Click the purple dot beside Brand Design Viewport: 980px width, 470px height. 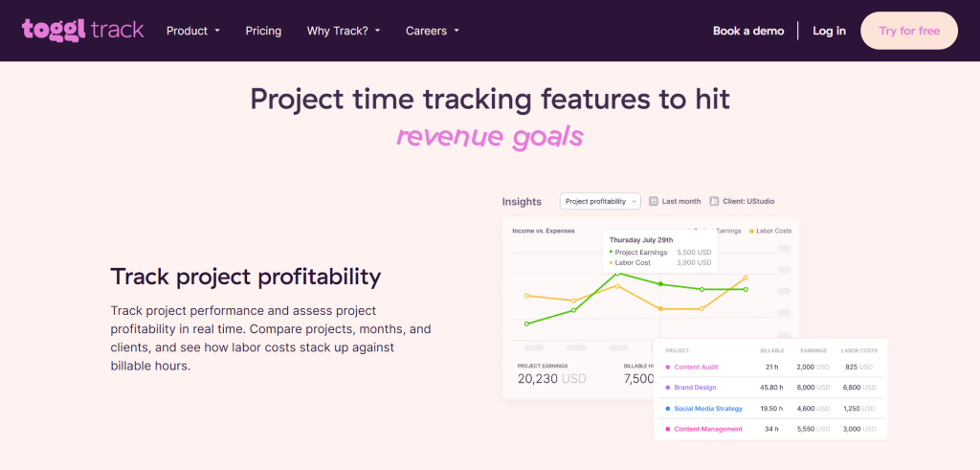pyautogui.click(x=667, y=388)
